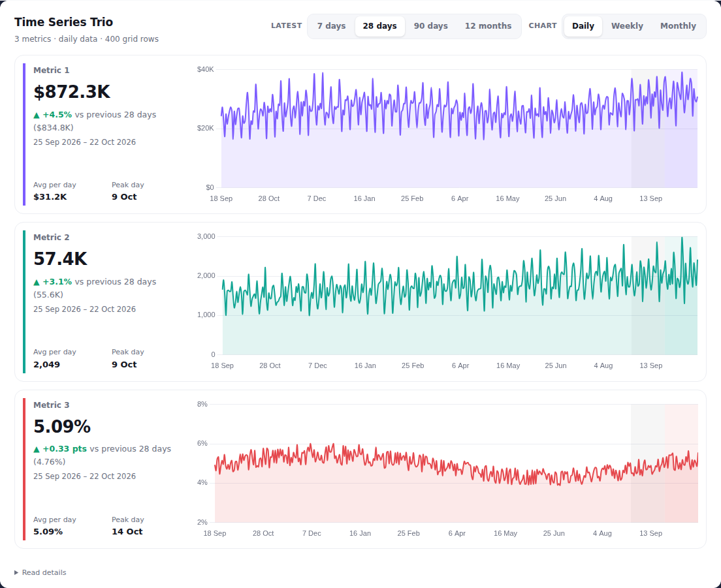Click the highlighted recent period in Metric 2 chart
This screenshot has height=588, width=721.
[x=681, y=296]
